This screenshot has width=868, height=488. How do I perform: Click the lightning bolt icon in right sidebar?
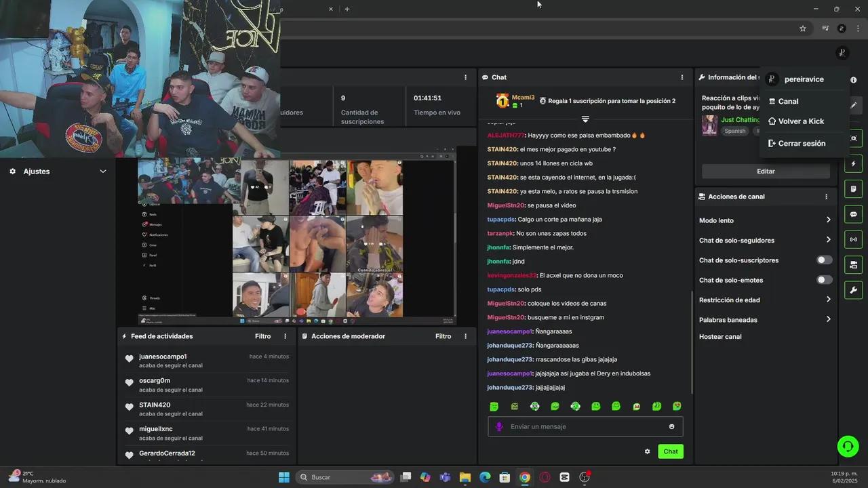tap(853, 164)
